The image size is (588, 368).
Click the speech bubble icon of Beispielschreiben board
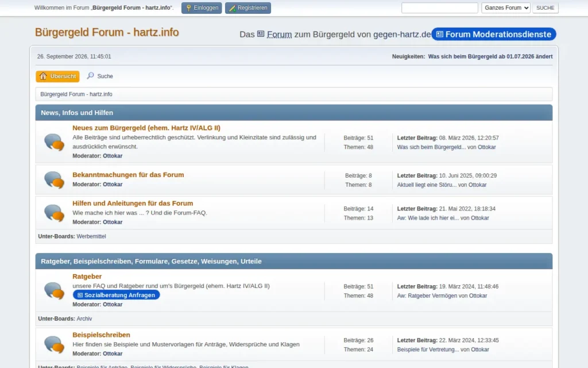tap(54, 344)
